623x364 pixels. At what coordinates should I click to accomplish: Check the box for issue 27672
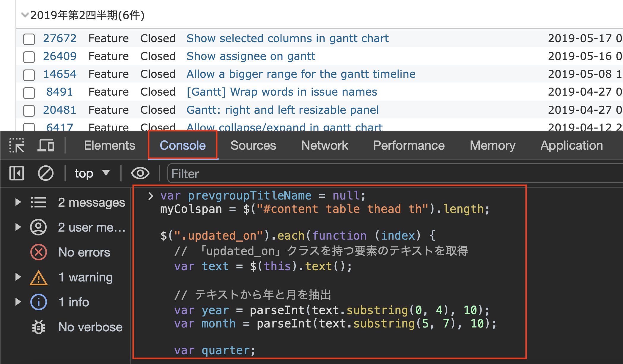click(29, 39)
